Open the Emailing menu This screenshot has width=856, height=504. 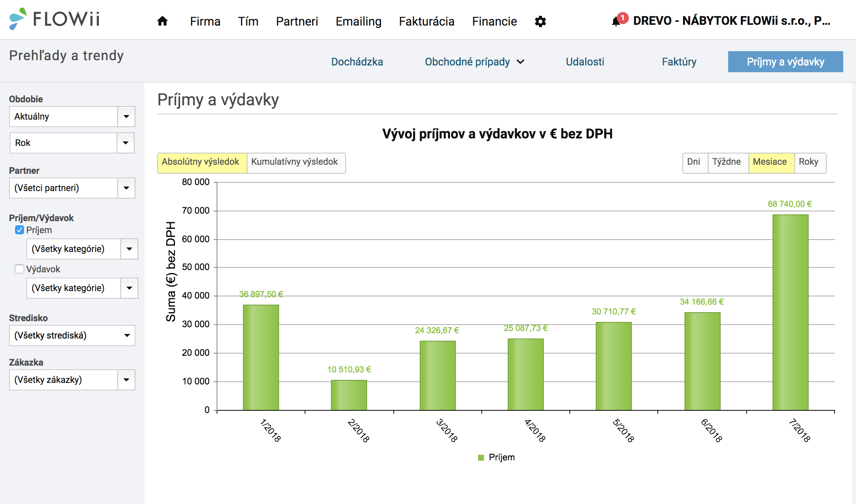(x=358, y=21)
